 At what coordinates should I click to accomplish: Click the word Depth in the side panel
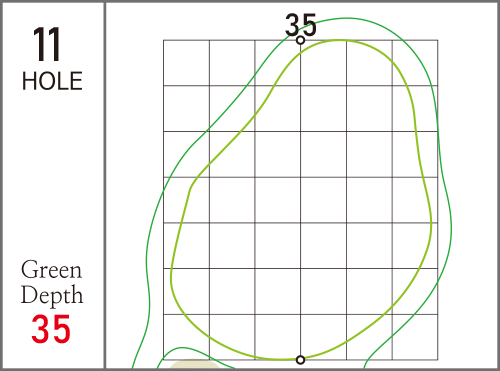tap(52, 295)
